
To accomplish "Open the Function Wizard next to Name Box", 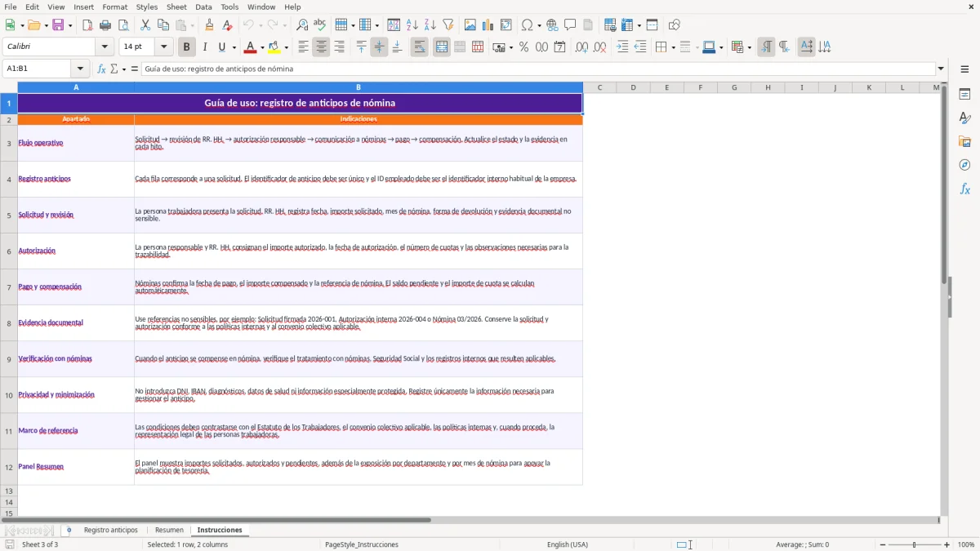I will click(102, 69).
